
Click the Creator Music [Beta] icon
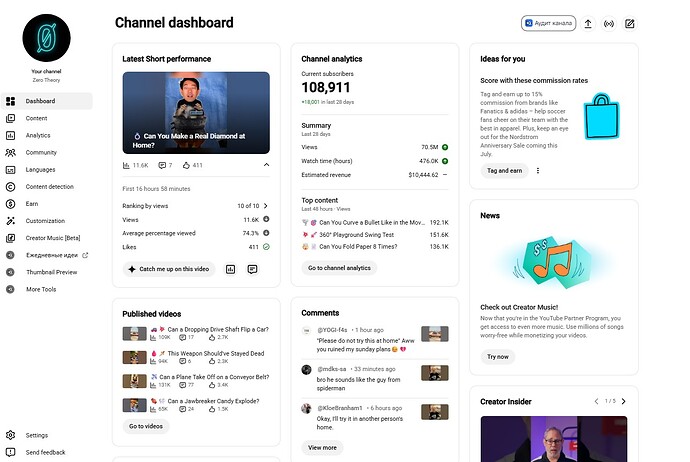point(11,238)
